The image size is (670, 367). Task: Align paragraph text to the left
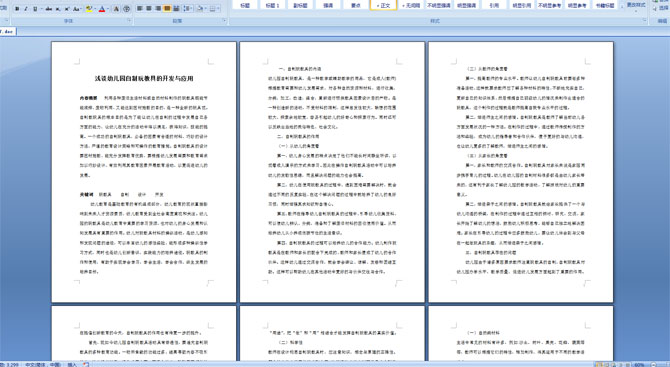click(139, 9)
